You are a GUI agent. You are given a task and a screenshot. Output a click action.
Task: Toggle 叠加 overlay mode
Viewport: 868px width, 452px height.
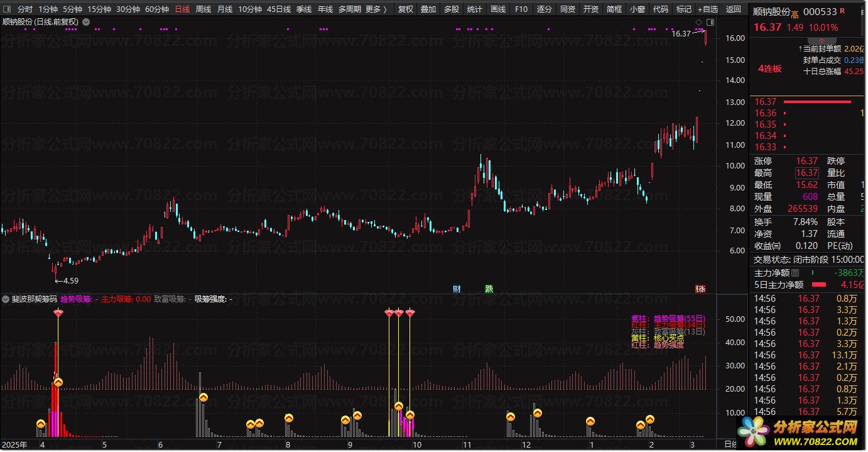[428, 9]
